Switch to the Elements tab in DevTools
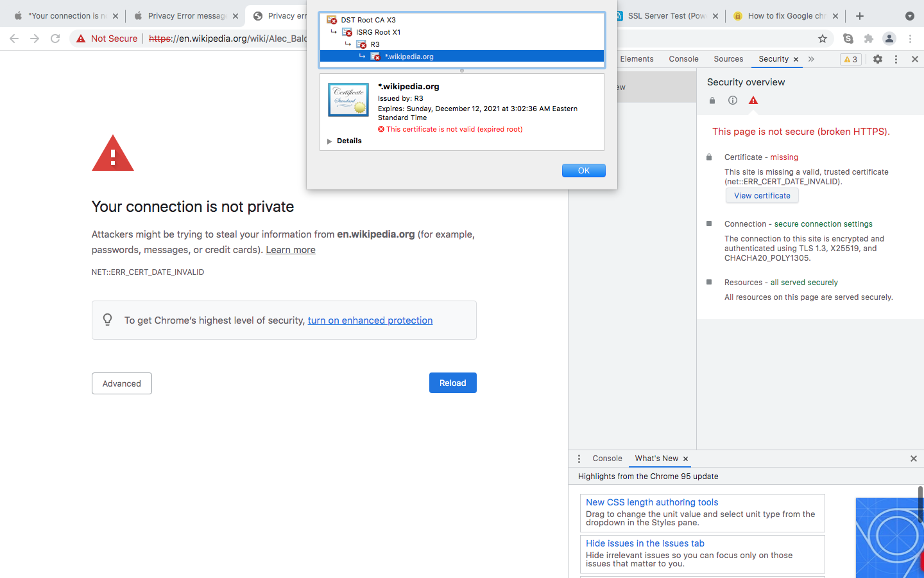 coord(637,59)
